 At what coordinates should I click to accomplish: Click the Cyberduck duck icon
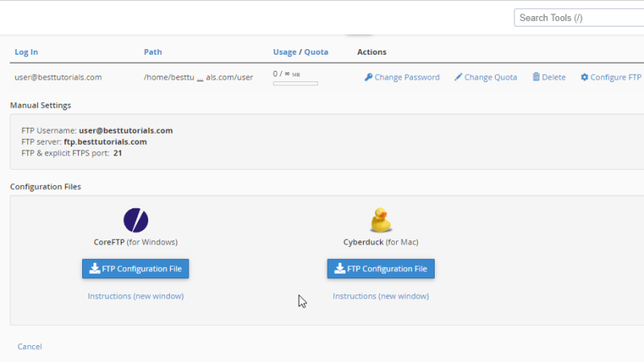(x=381, y=220)
